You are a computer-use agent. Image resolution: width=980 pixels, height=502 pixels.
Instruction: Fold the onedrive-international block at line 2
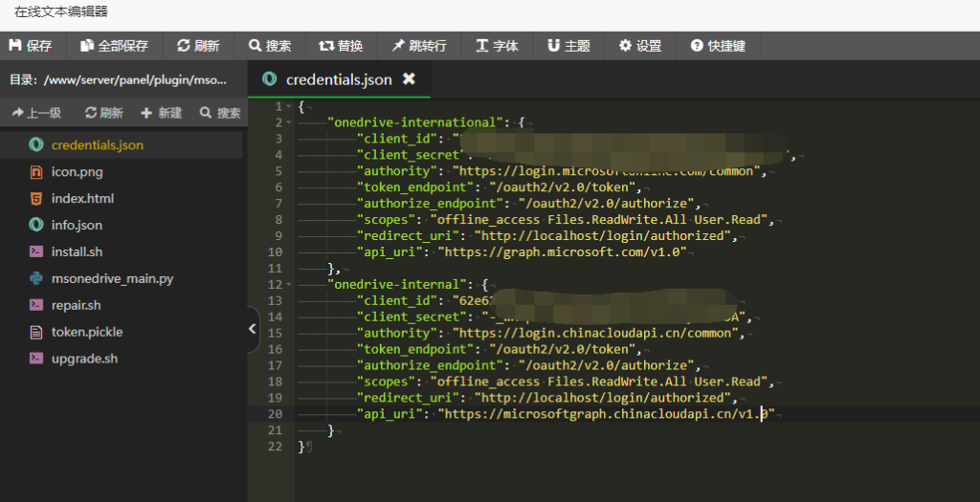[289, 122]
